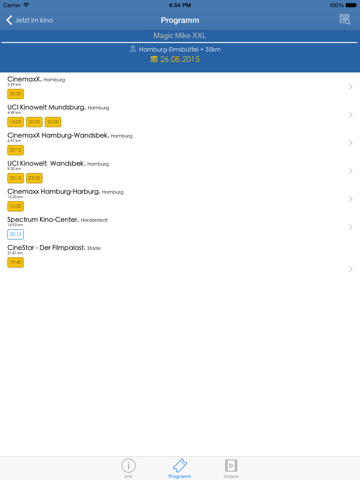Open CinemaxX Hamburg-Wandsbek cinema name
Screen dimensions: 360x480
pos(58,135)
